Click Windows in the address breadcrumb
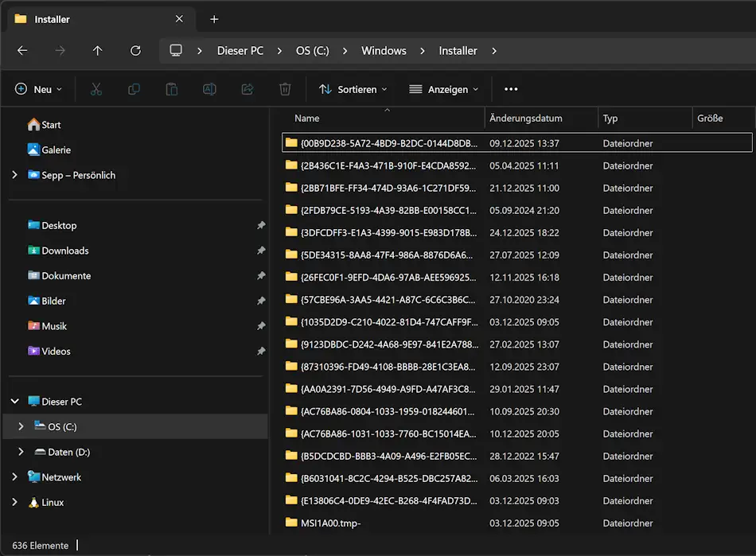This screenshot has width=756, height=556. (384, 50)
